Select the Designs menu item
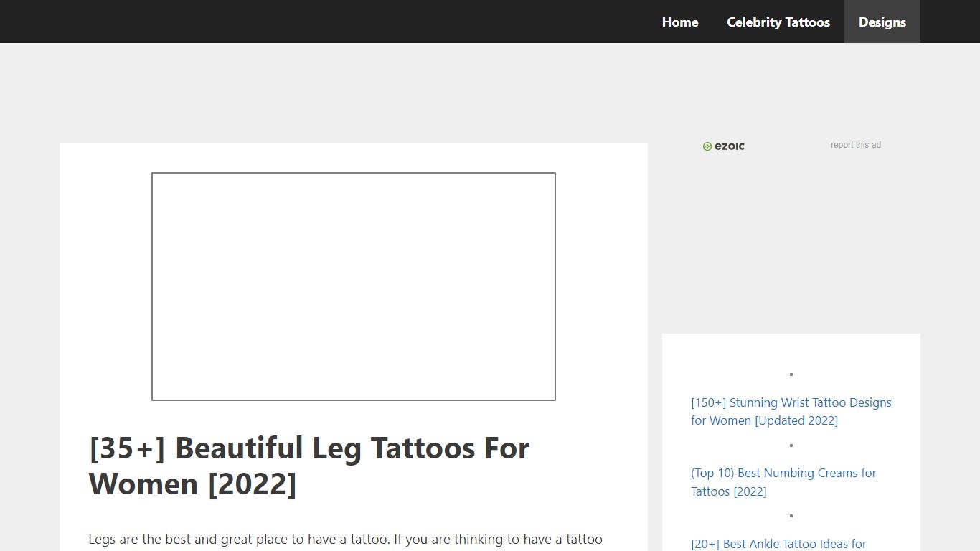 click(x=882, y=22)
